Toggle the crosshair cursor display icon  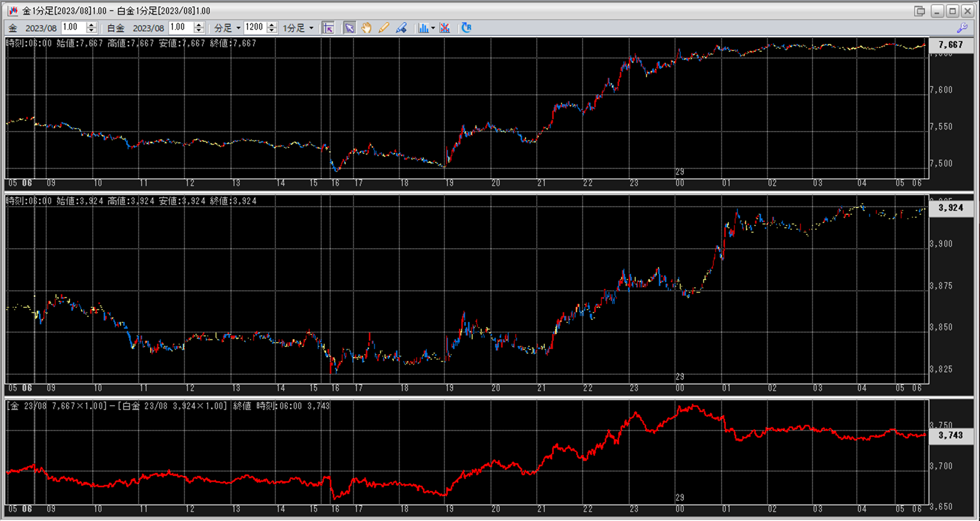tap(328, 28)
